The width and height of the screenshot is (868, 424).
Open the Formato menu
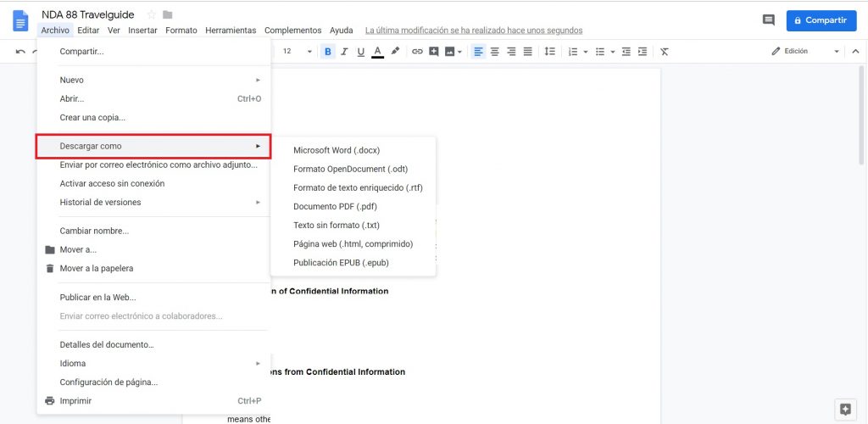(x=181, y=31)
